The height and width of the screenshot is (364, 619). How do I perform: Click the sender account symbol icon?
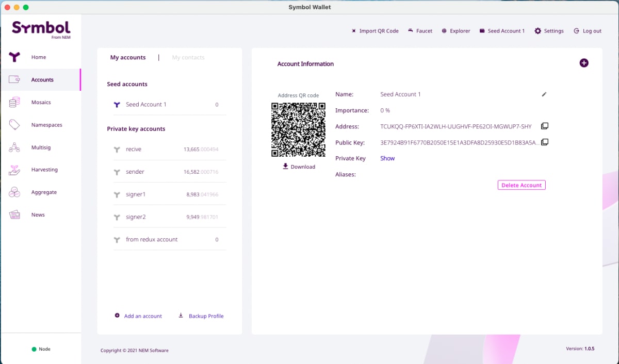coord(117,172)
